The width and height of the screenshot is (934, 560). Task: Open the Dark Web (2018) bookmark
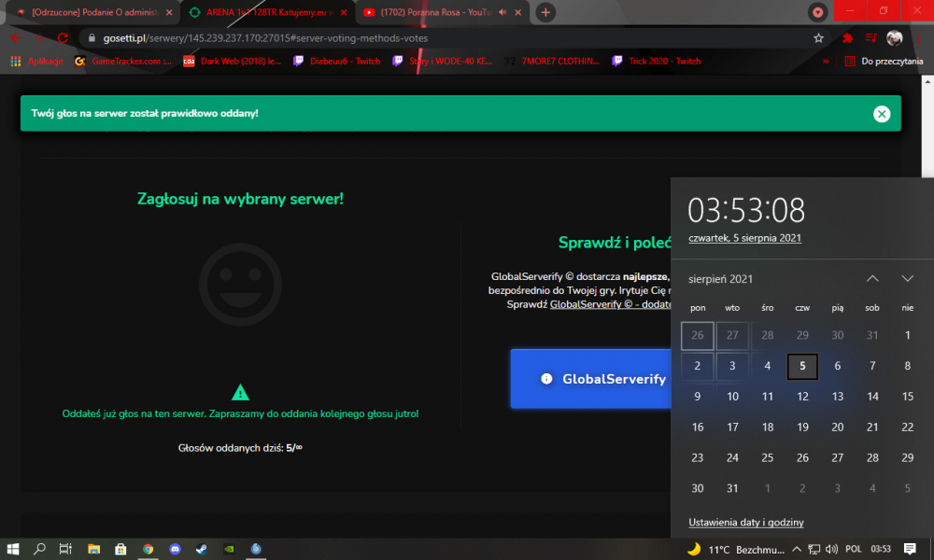(x=232, y=62)
